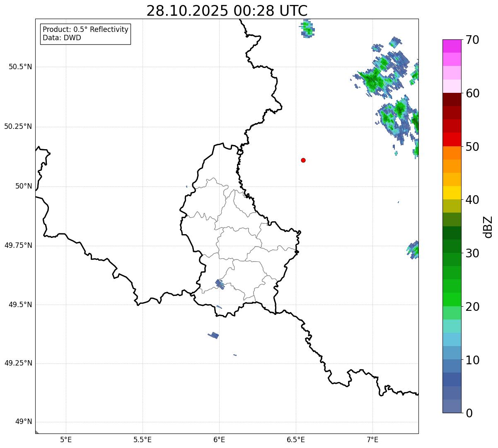Click the latitude label "49.75°N"
The height and width of the screenshot is (448, 498).
(18, 245)
